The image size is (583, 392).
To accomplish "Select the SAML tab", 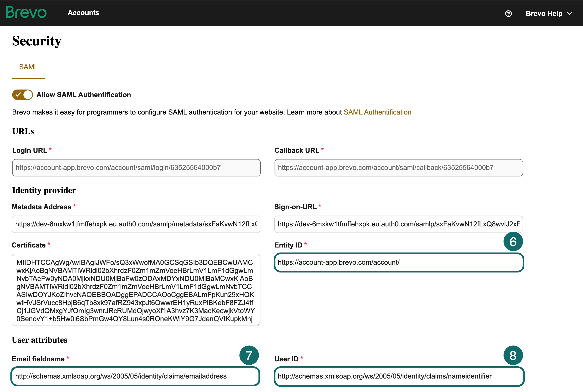I will (28, 67).
